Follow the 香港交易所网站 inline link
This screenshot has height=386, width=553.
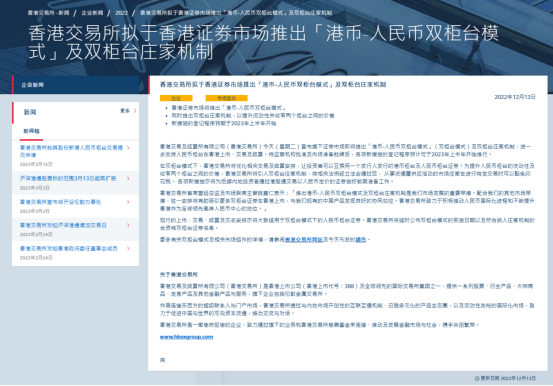[304, 240]
